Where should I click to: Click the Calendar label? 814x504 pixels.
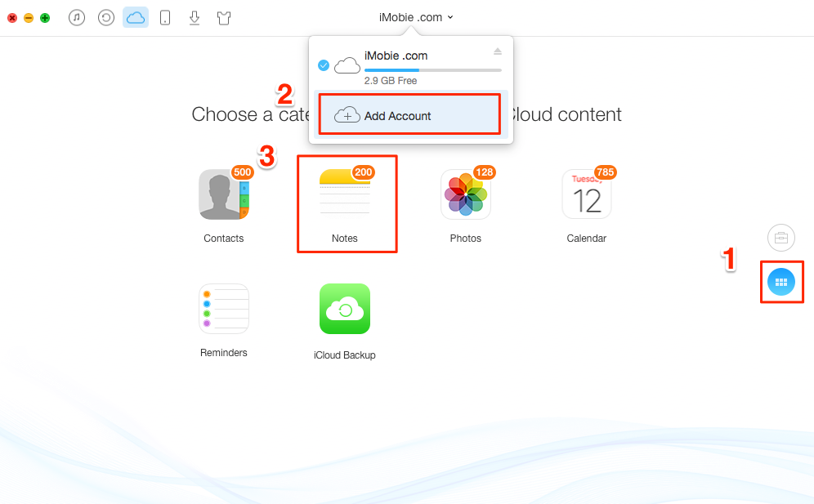(x=587, y=239)
